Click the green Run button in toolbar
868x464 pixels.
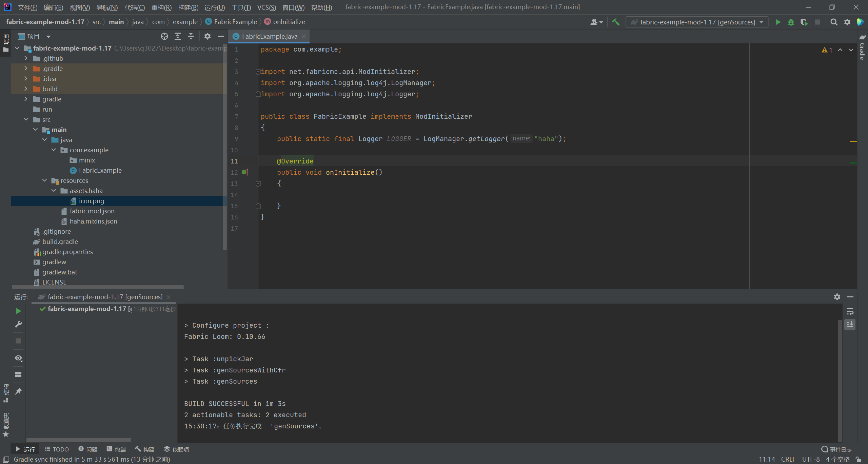pyautogui.click(x=778, y=22)
